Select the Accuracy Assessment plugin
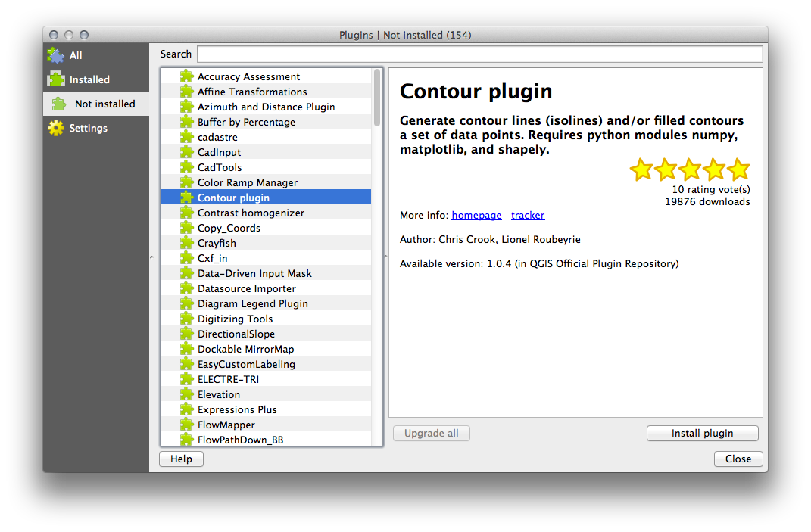Screen dimensions: 811x532 248,76
